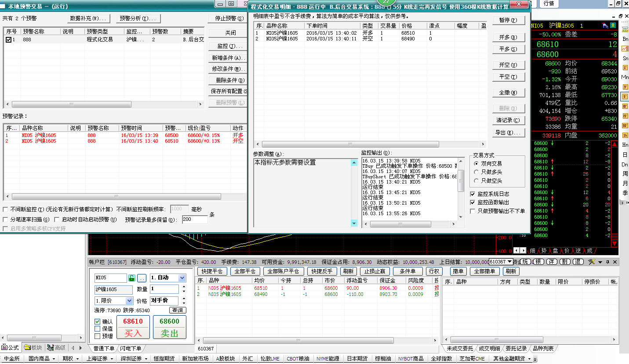Open the 行情 tab at top right

pyautogui.click(x=549, y=4)
